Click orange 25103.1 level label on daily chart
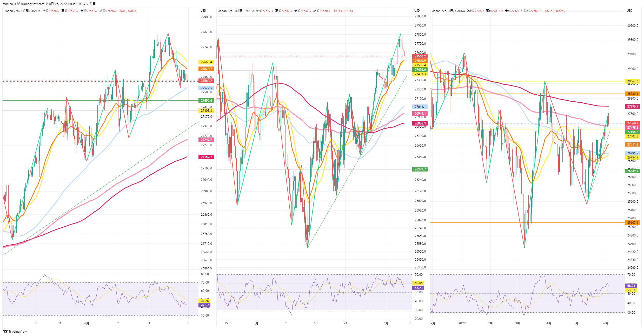644x336 pixels. (633, 223)
